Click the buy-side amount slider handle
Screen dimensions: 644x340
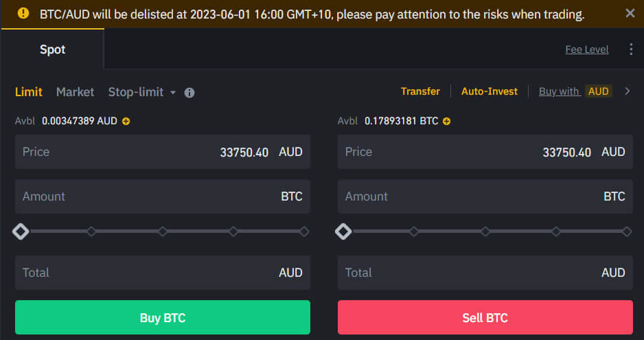point(21,231)
